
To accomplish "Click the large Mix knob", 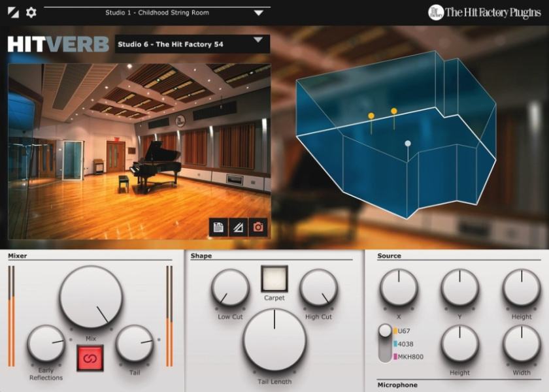I will pyautogui.click(x=91, y=297).
